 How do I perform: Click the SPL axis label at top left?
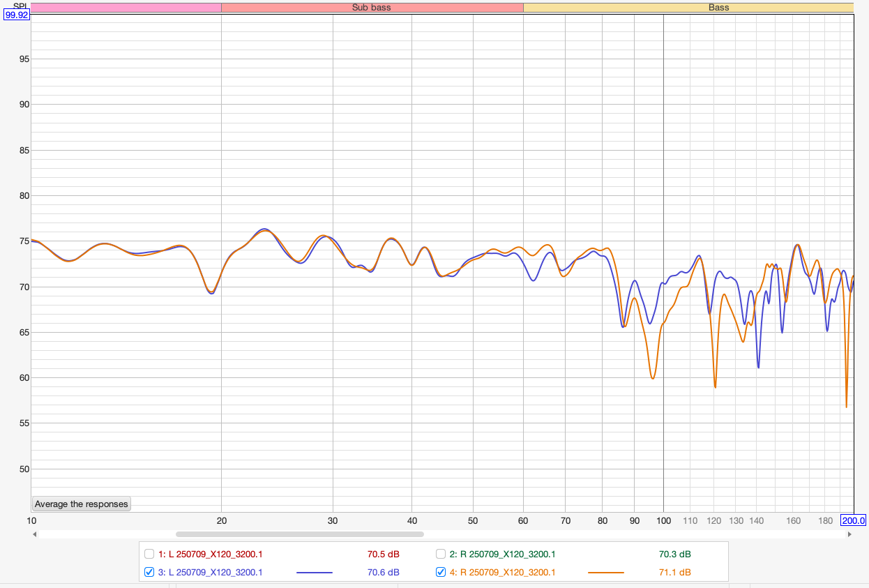21,6
